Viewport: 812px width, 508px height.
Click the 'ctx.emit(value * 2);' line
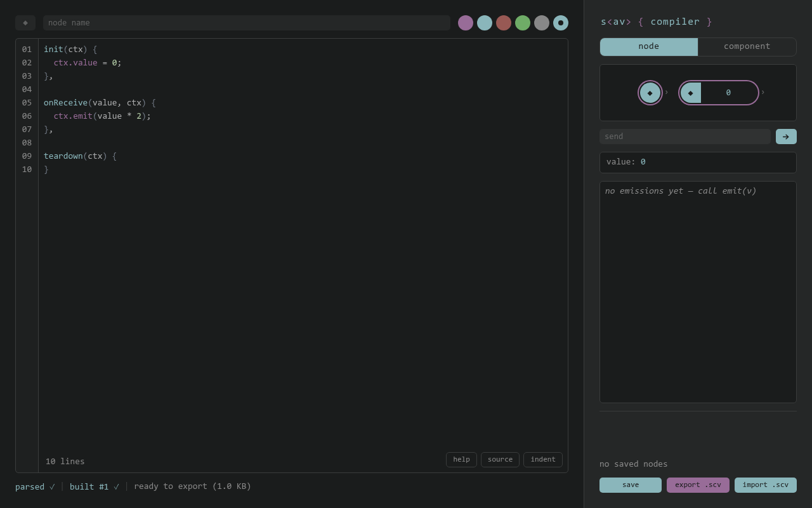[102, 116]
